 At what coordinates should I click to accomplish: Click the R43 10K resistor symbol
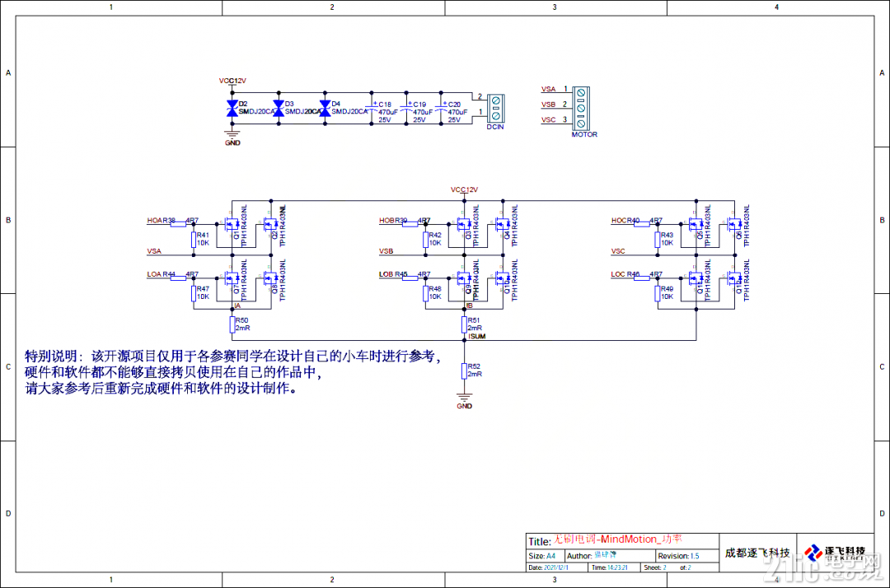[658, 240]
